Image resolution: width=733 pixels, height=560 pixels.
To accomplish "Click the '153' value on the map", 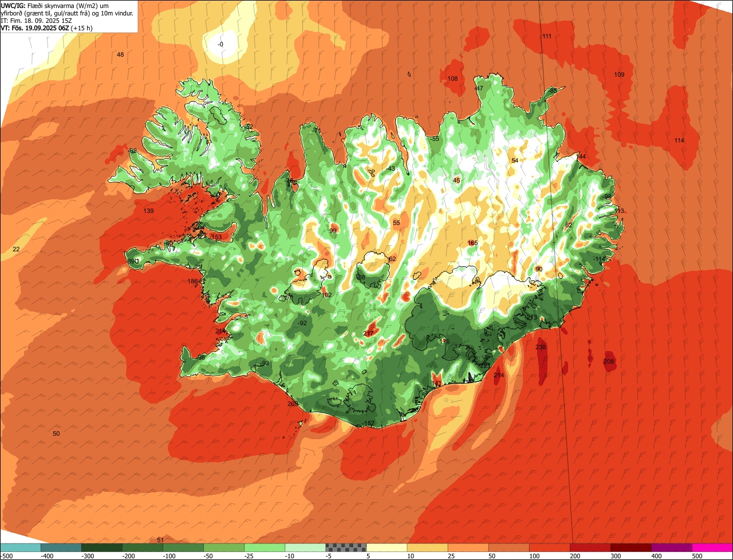I will (x=216, y=237).
